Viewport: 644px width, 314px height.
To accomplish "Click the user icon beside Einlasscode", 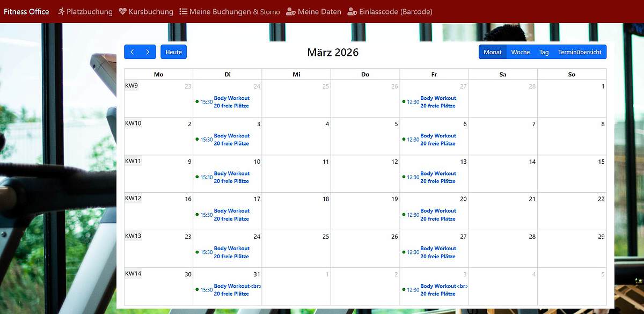I will pos(352,11).
